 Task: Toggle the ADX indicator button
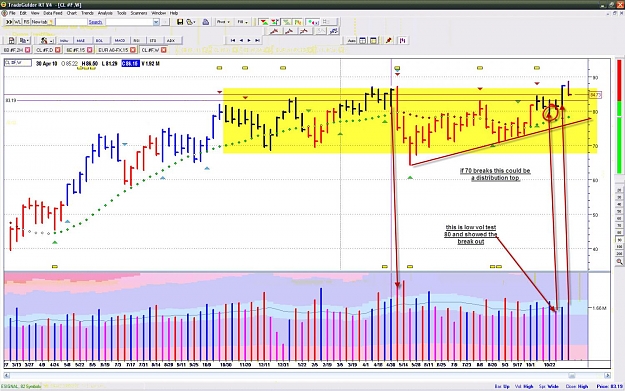coord(171,40)
